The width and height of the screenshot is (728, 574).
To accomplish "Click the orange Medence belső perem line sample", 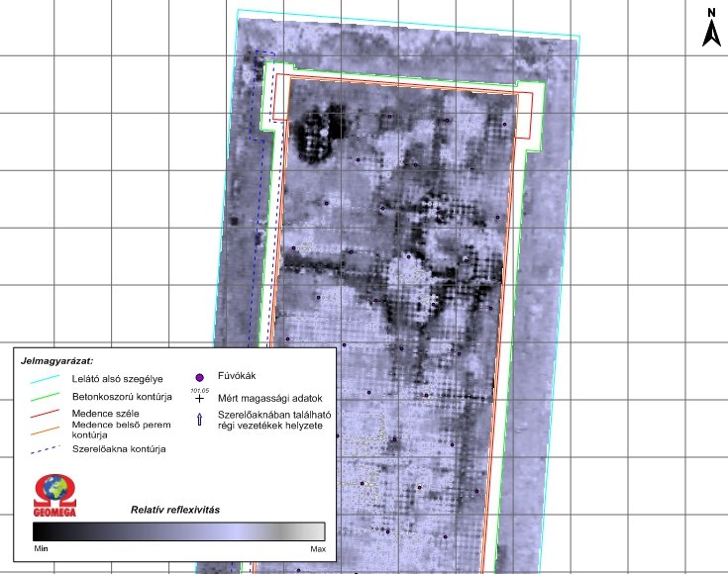I will pyautogui.click(x=45, y=431).
